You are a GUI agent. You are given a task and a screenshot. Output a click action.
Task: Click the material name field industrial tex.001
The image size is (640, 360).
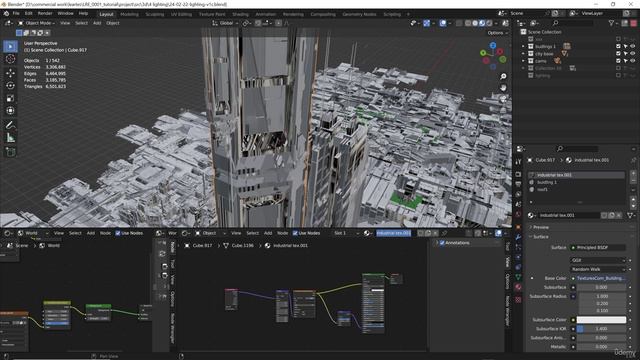[569, 215]
